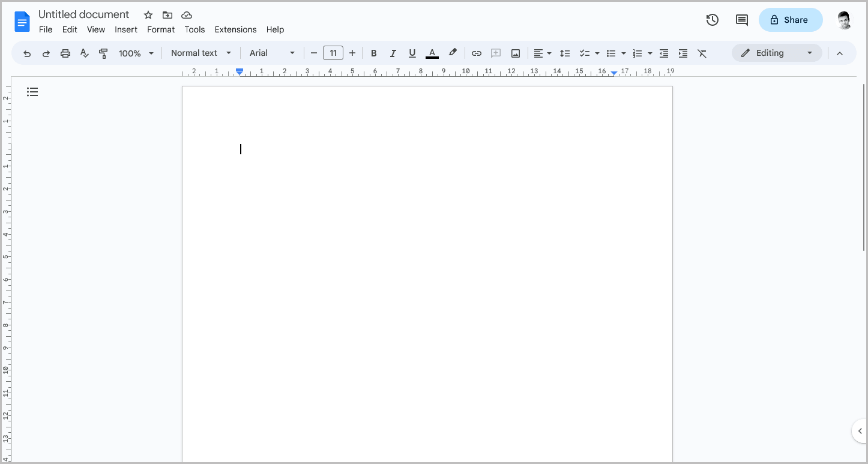Screen dimensions: 868x464
Task: Insert an image from the toolbar
Action: (x=515, y=53)
